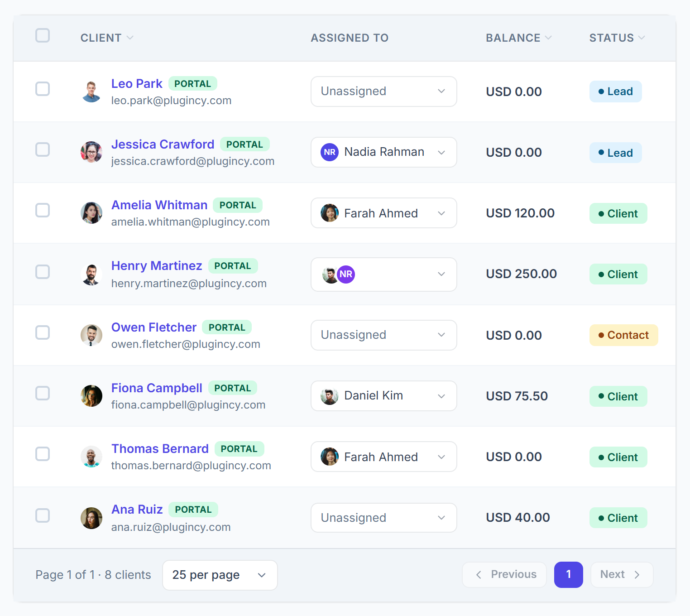
Task: Click the sort chevron beside the Balance header
Action: [548, 38]
